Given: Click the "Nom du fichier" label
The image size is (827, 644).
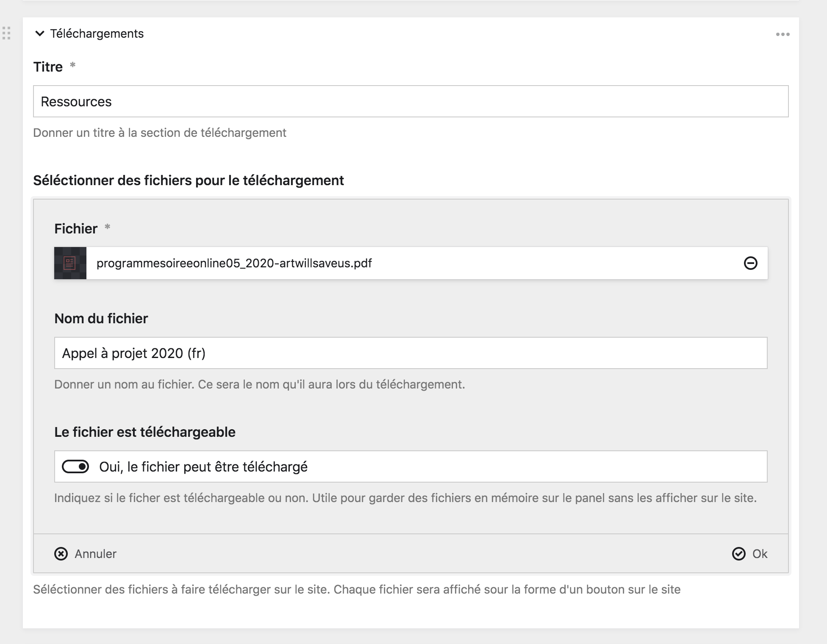Looking at the screenshot, I should point(101,319).
